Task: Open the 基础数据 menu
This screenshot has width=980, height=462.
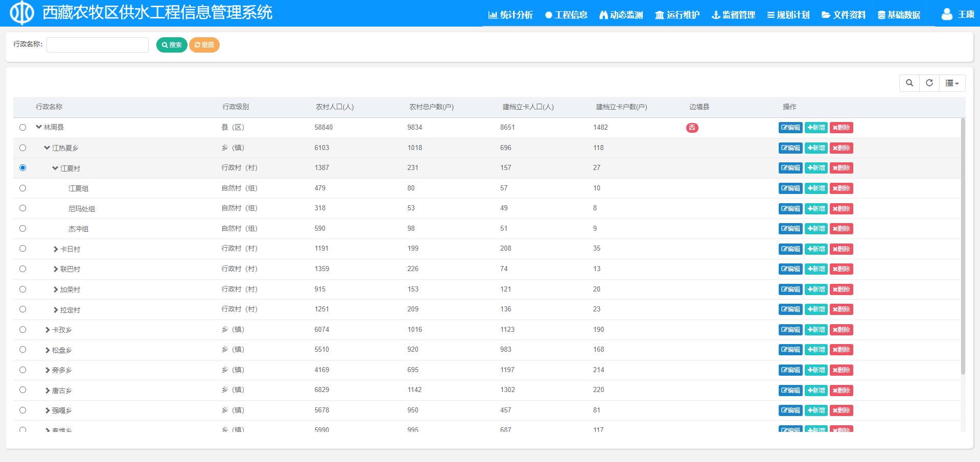Action: 899,15
